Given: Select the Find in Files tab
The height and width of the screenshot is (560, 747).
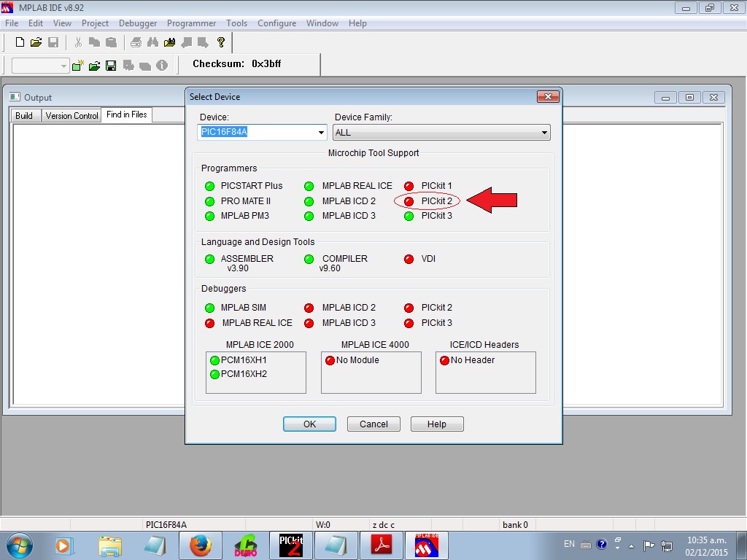Looking at the screenshot, I should tap(127, 114).
